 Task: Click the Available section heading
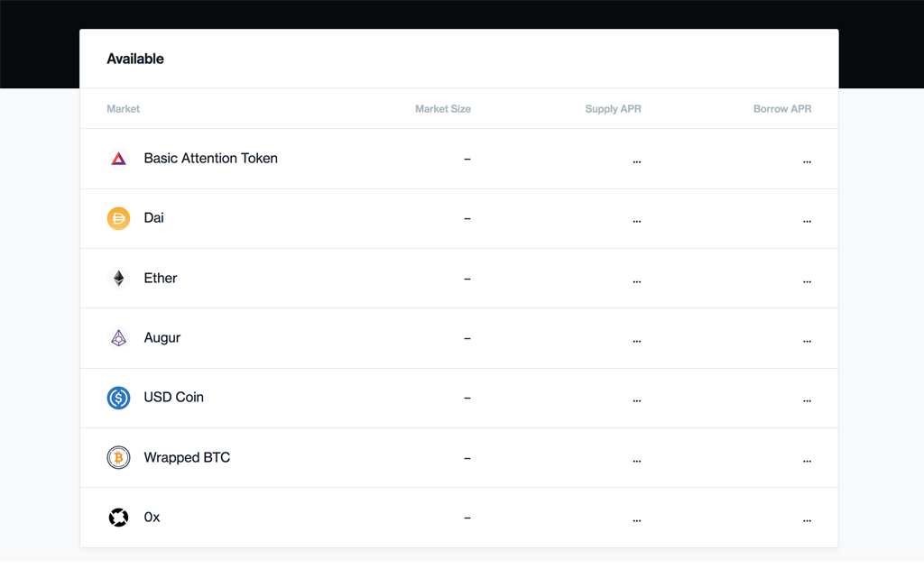click(135, 59)
